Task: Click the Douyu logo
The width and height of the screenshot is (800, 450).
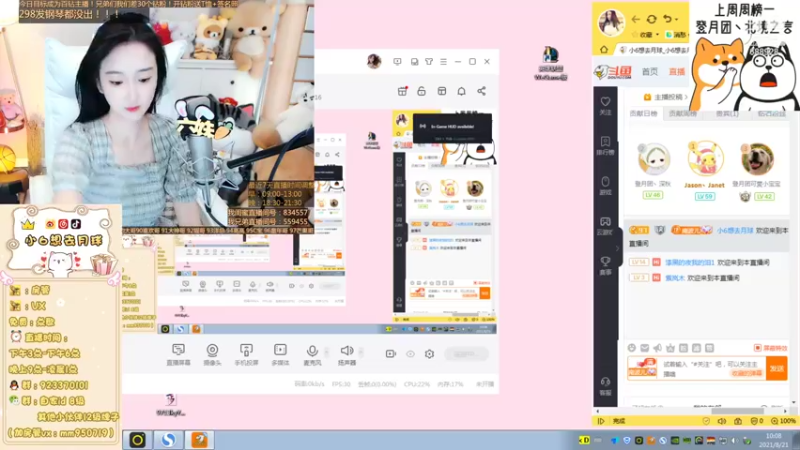Action: (x=613, y=72)
